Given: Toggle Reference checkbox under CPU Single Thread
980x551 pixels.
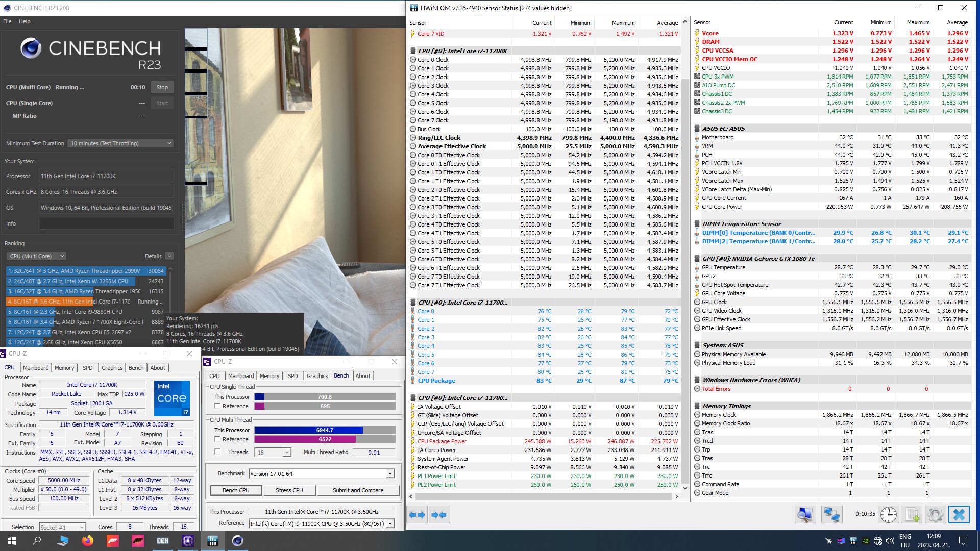Looking at the screenshot, I should coord(217,406).
